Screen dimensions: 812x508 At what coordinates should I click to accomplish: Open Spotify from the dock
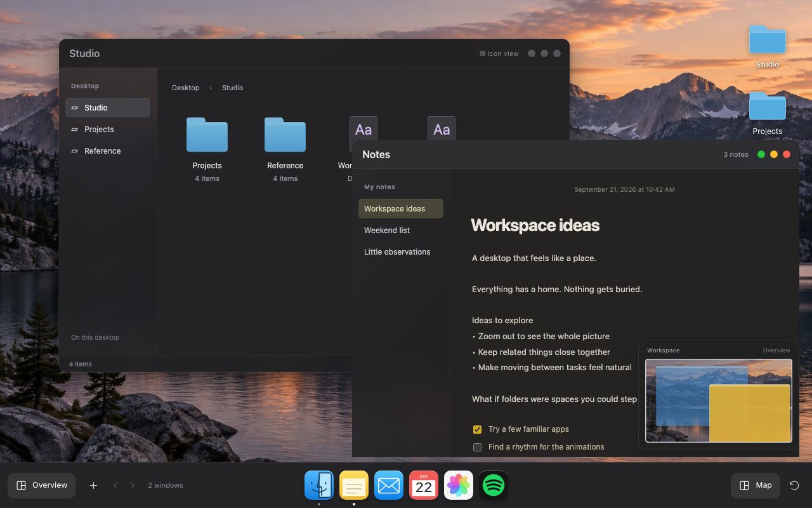494,485
